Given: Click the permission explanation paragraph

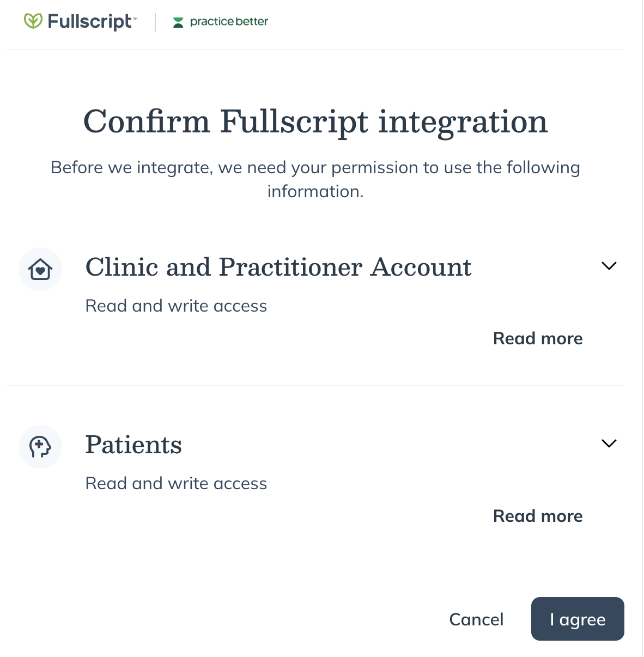Looking at the screenshot, I should click(315, 179).
